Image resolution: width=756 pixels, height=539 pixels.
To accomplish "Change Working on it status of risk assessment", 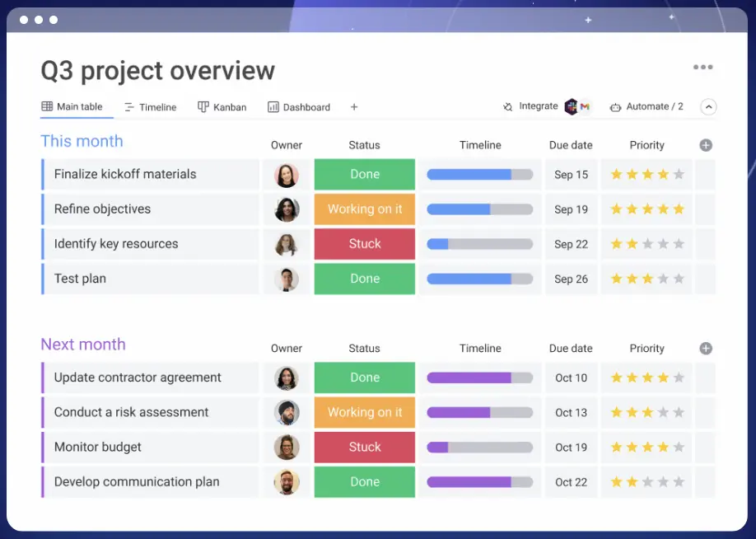I will pyautogui.click(x=365, y=412).
